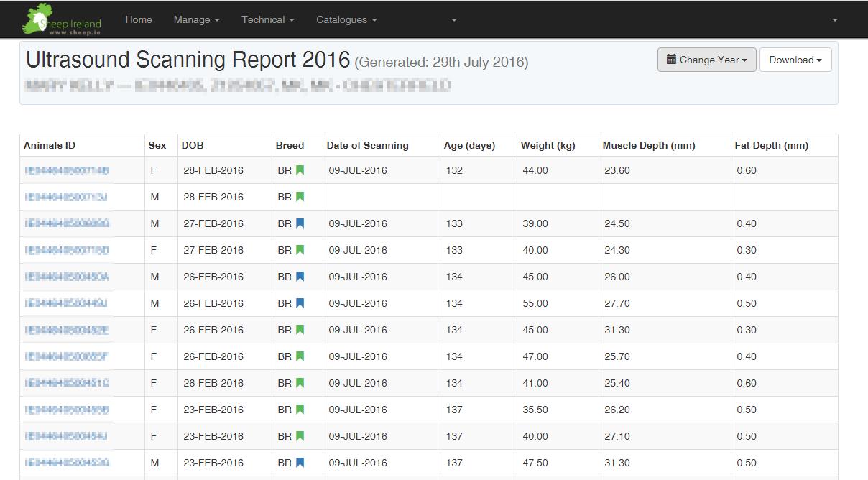Screen dimensions: 868x480
Task: Open blurred animal ID link in 47.50 kg row
Action: [67, 463]
